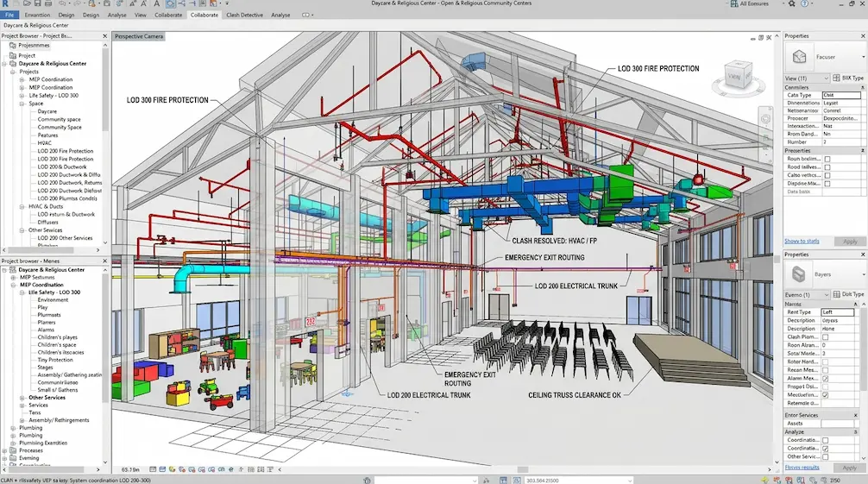Screen dimensions: 868x484
Task: Click the second view control bar icon
Action: (162, 469)
